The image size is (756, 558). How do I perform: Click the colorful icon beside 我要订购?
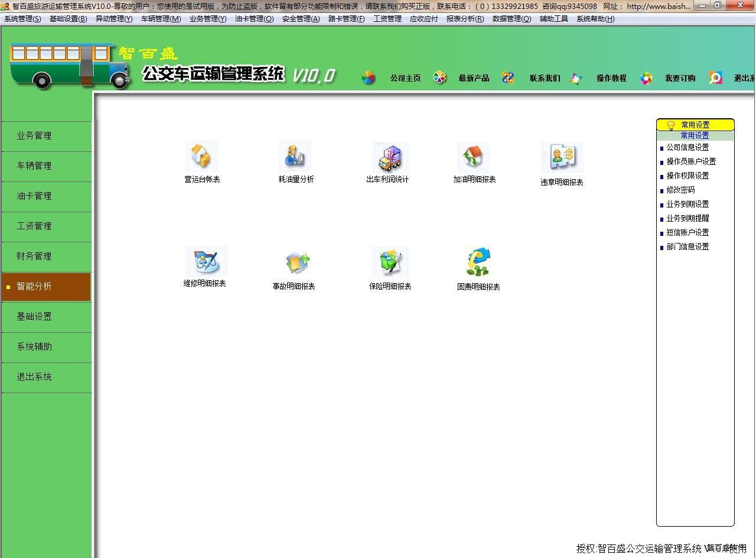646,78
